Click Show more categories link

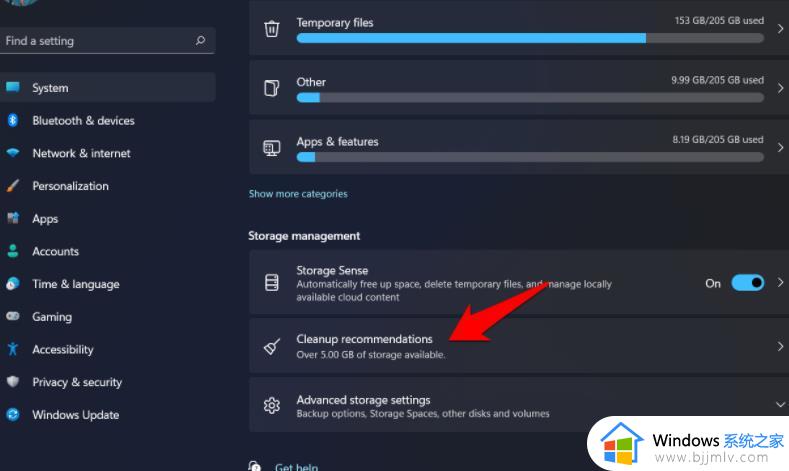click(298, 194)
